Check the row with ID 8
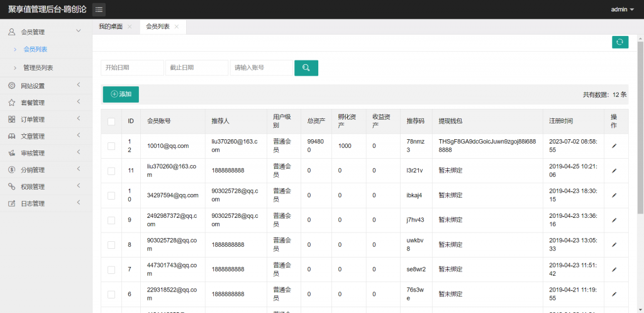Viewport: 644px width, 313px height. [x=111, y=245]
